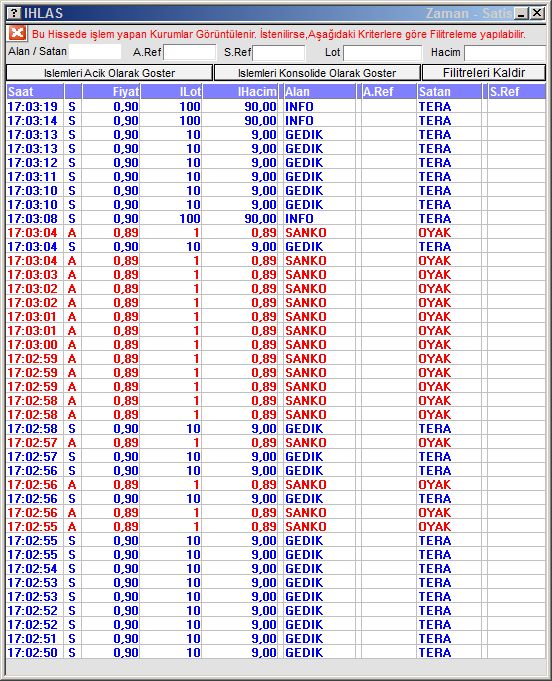Click GEDIK in the 17:03:11 row
Image resolution: width=552 pixels, height=681 pixels.
(304, 177)
